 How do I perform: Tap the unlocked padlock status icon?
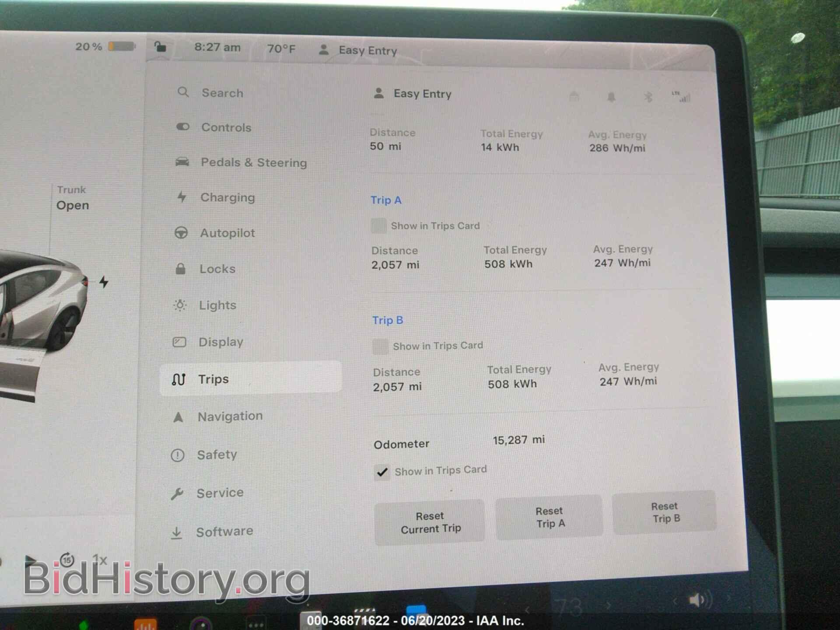[160, 46]
